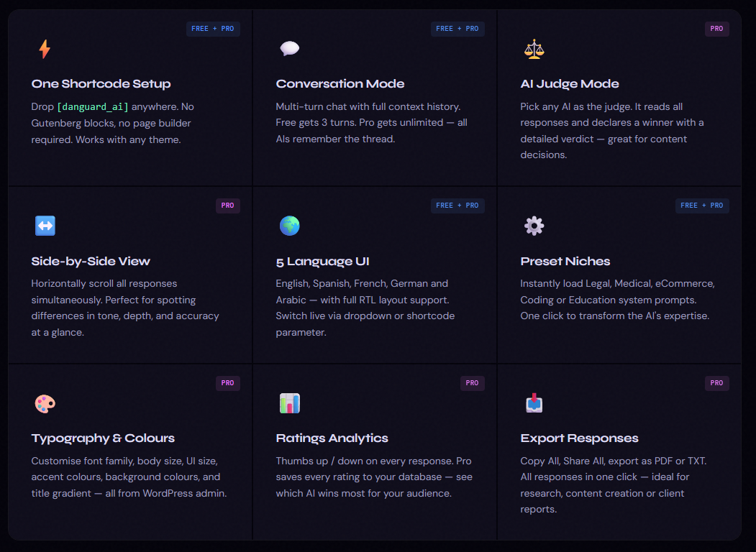The height and width of the screenshot is (552, 756).
Task: Click the Typography & Colours heading
Action: pos(103,438)
